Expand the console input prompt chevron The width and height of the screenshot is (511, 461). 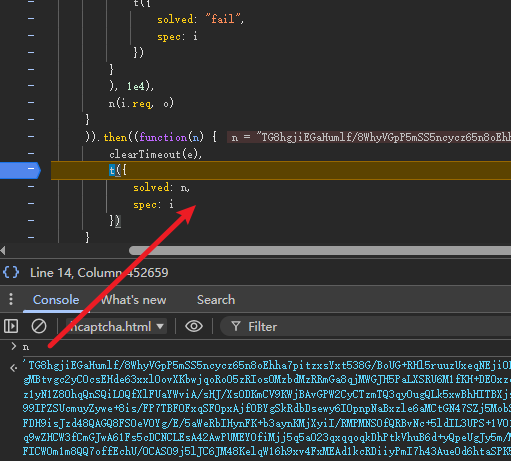click(x=14, y=347)
